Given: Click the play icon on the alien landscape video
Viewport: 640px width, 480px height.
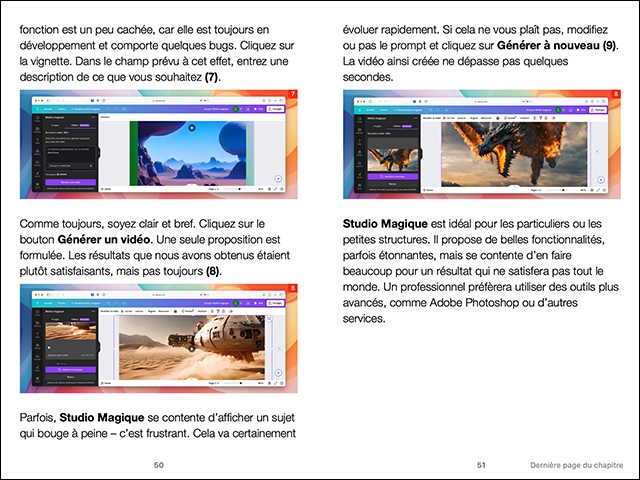Looking at the screenshot, I should pyautogui.click(x=192, y=128).
